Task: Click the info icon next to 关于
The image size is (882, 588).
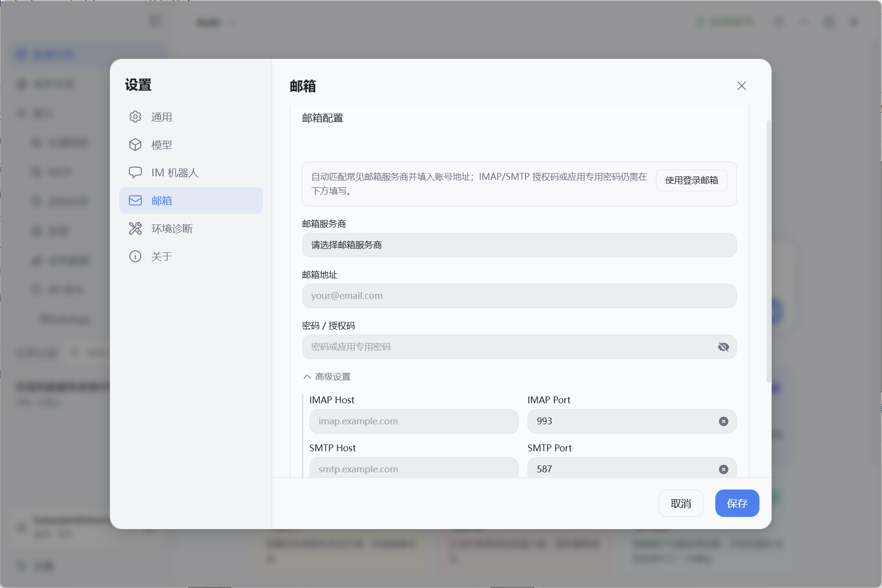Action: [x=135, y=256]
